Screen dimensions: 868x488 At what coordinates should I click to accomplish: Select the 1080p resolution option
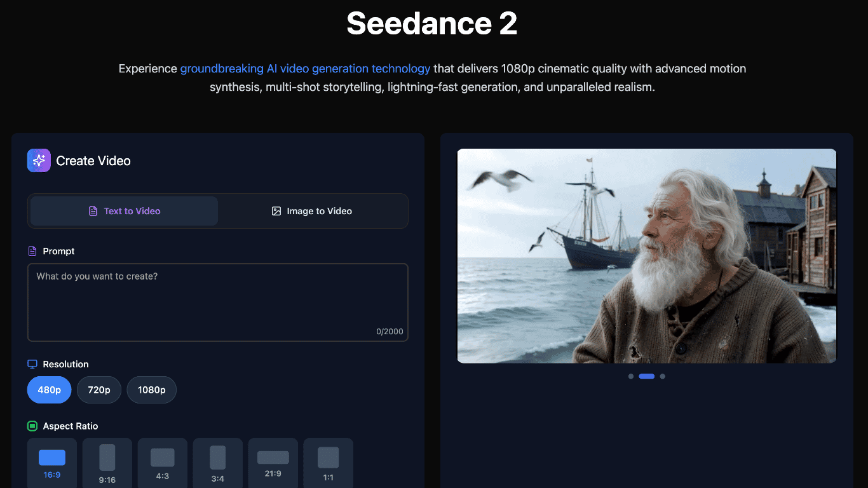(x=151, y=390)
